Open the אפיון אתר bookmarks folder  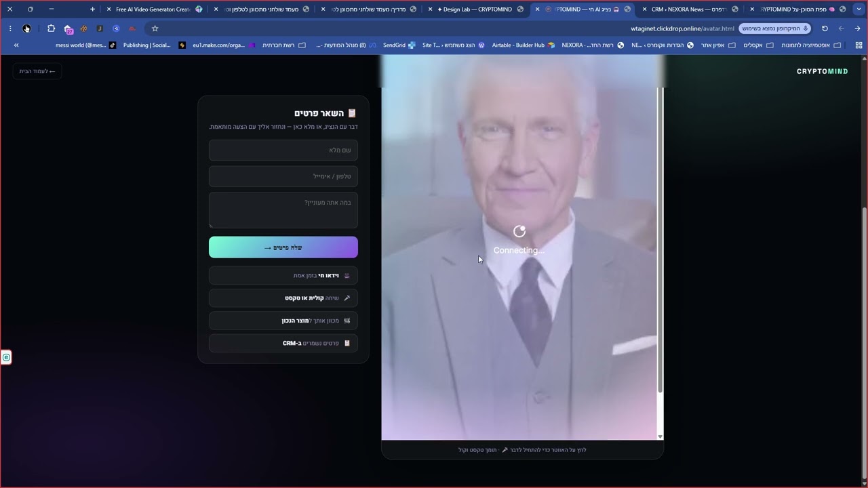click(x=717, y=45)
